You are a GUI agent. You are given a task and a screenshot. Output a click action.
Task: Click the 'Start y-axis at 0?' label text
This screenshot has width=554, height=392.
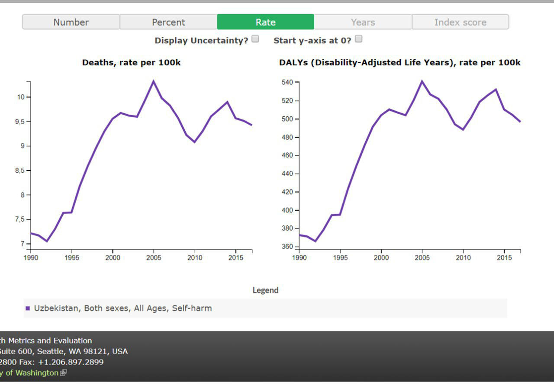point(312,41)
